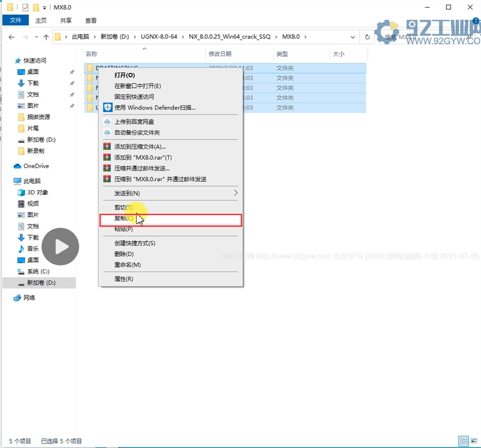Switch to the 主页 ribbon tab

click(41, 20)
